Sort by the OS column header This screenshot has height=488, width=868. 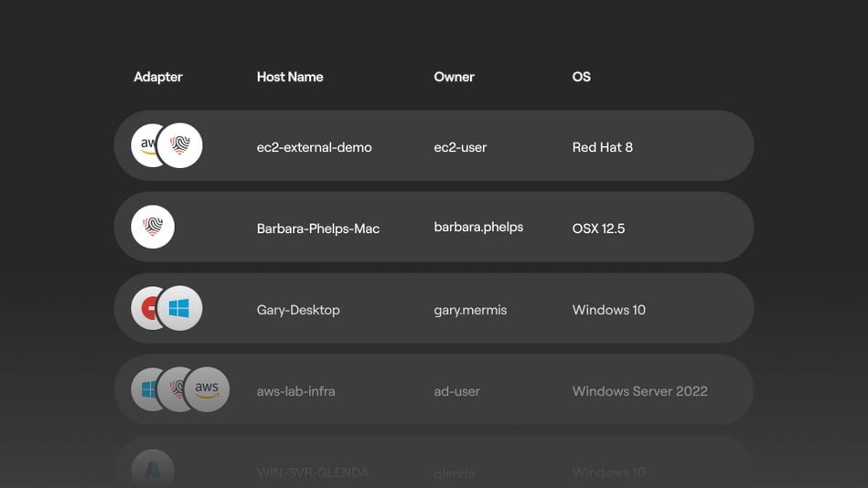pos(582,77)
